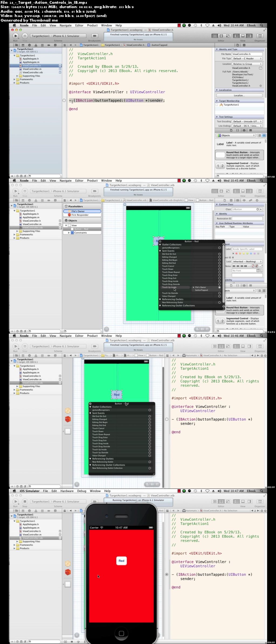This screenshot has width=276, height=644.
Task: Select Assistant editor icon in 10:46 AM frame
Action: [221, 346]
